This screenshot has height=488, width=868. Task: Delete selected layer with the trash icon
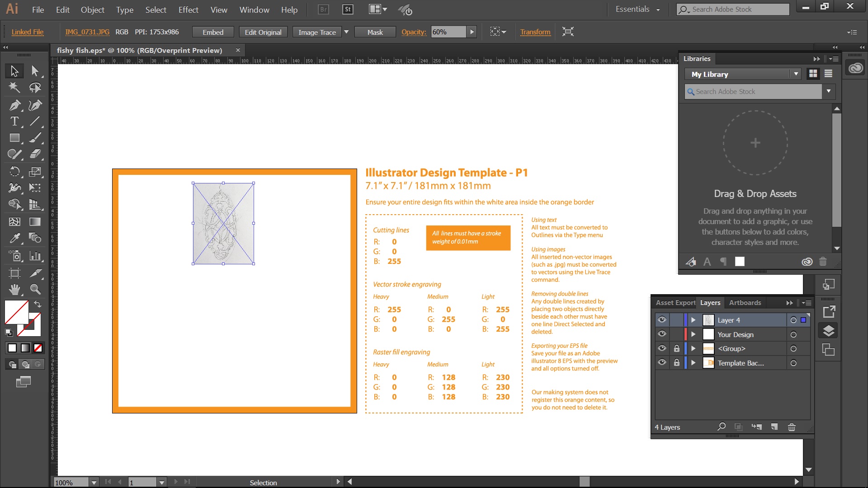(x=792, y=427)
